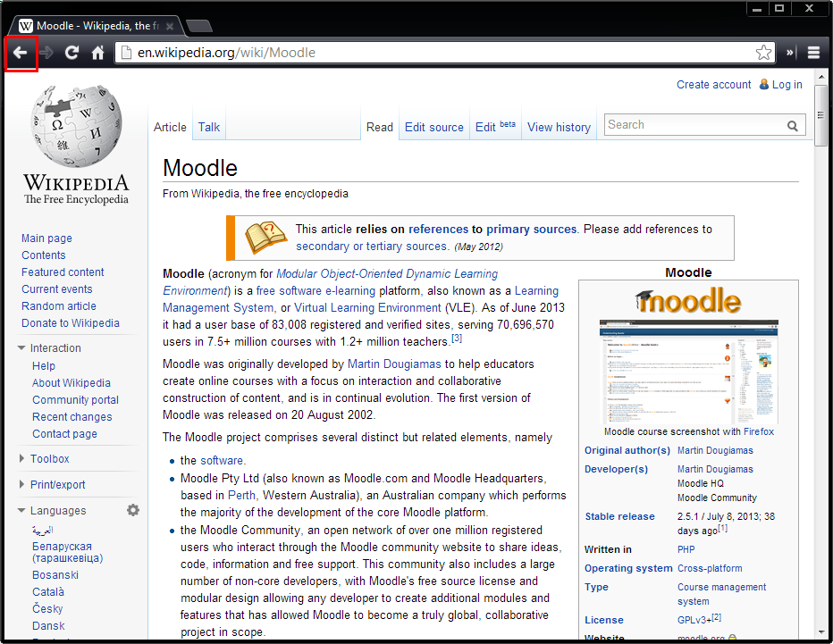833x644 pixels.
Task: Click the Create account link
Action: tap(713, 85)
